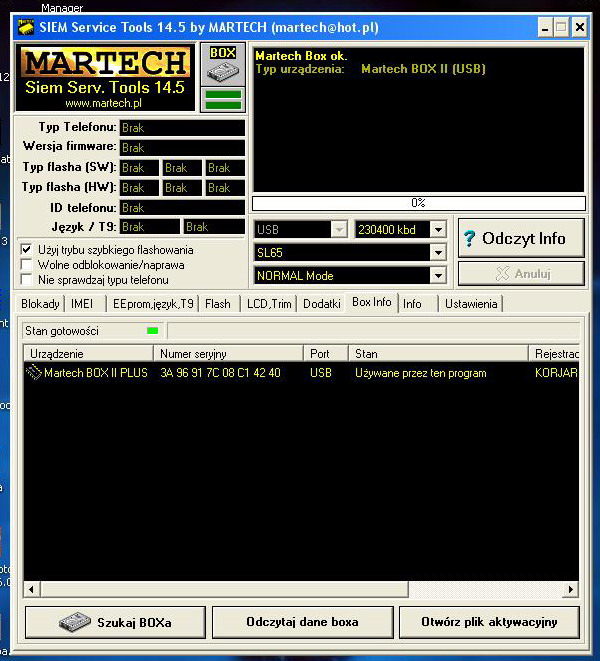The width and height of the screenshot is (600, 661).
Task: Click 'Używane przez ten program' status cell
Action: pyautogui.click(x=420, y=373)
